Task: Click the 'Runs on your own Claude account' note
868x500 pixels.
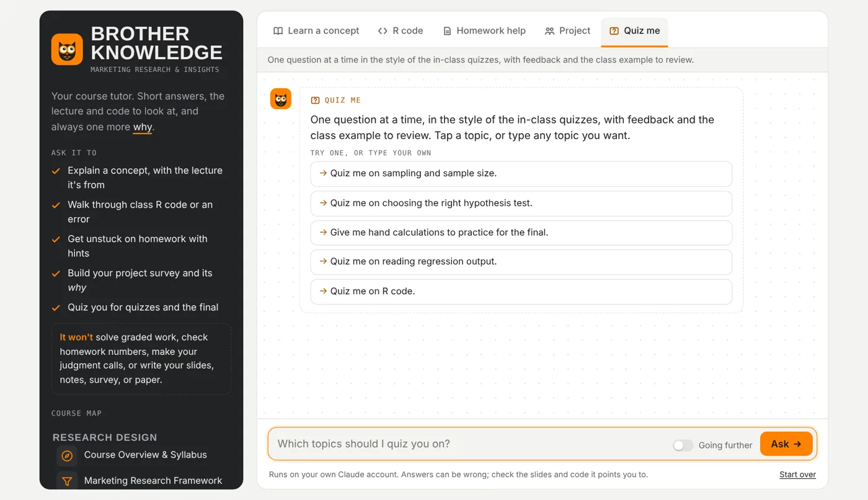Action: click(458, 475)
